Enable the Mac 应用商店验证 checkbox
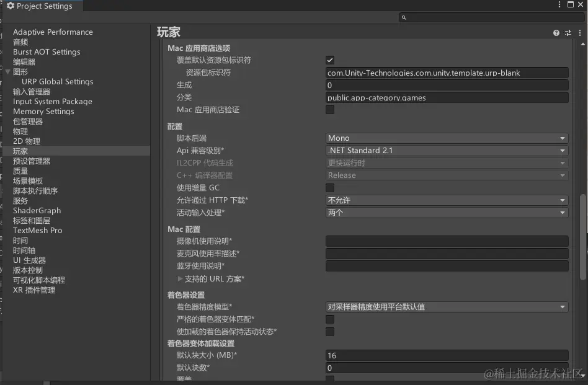Viewport: 588px width, 385px height. pyautogui.click(x=330, y=110)
